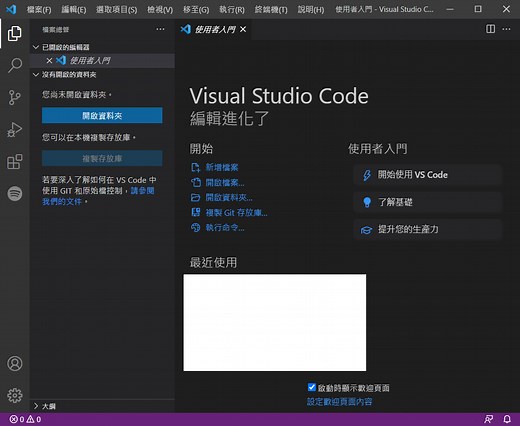Open the 了解基礎 walkthrough
The height and width of the screenshot is (426, 520).
[x=428, y=202]
